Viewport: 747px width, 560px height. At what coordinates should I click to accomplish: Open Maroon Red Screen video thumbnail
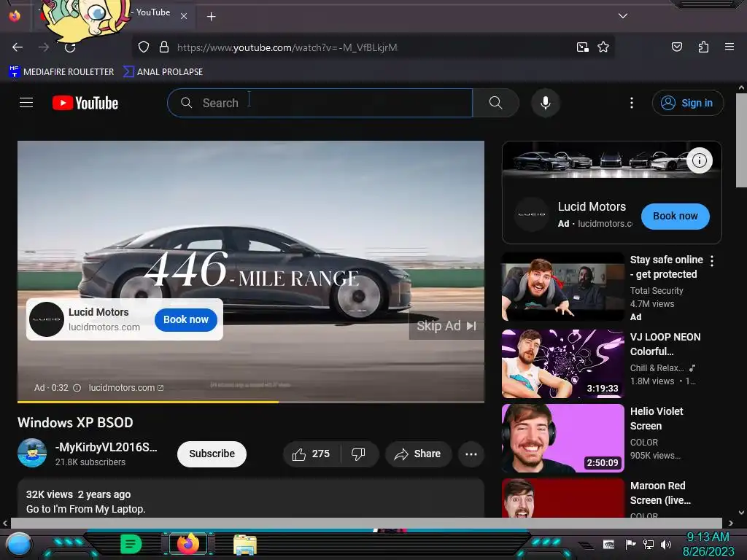click(x=562, y=498)
